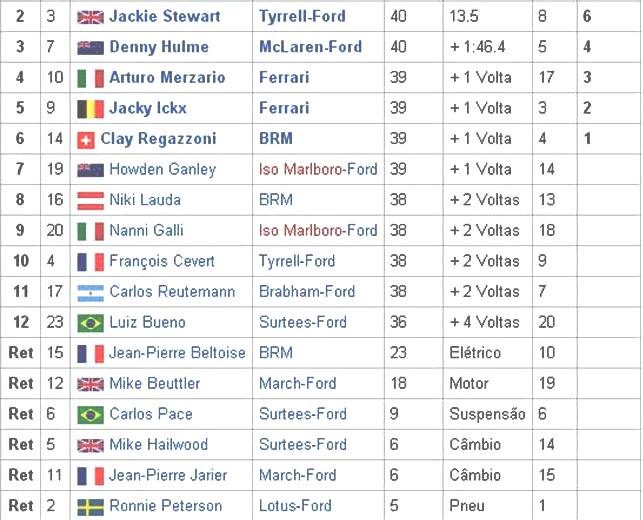Click the Brazilian flag beside Luiz Bueno
Screen dimensions: 643x520
coord(90,323)
